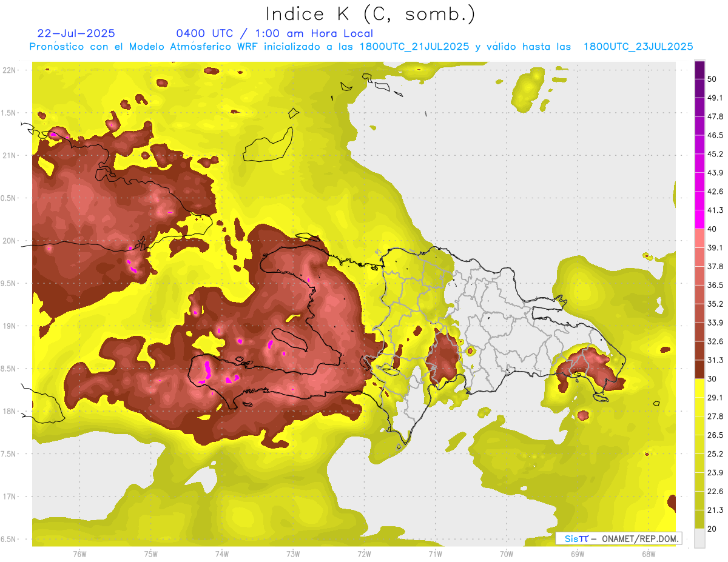This screenshot has height=562, width=728.
Task: Select the '71W' longitude label
Action: (x=435, y=554)
